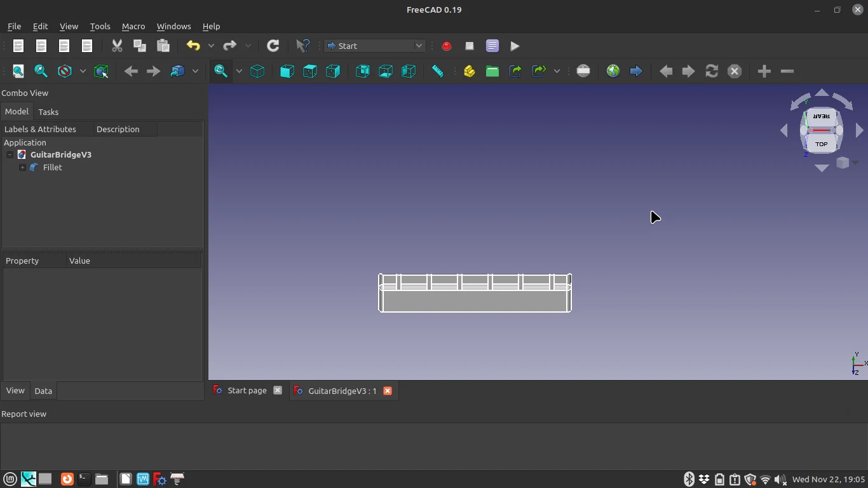The width and height of the screenshot is (868, 488).
Task: Select the isometric view cube icon
Action: 257,71
